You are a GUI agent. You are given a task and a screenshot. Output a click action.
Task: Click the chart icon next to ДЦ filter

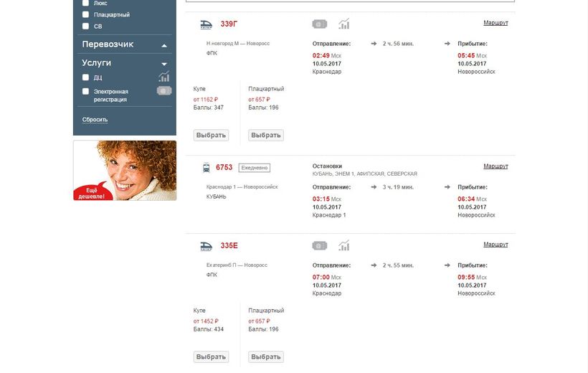click(x=164, y=77)
